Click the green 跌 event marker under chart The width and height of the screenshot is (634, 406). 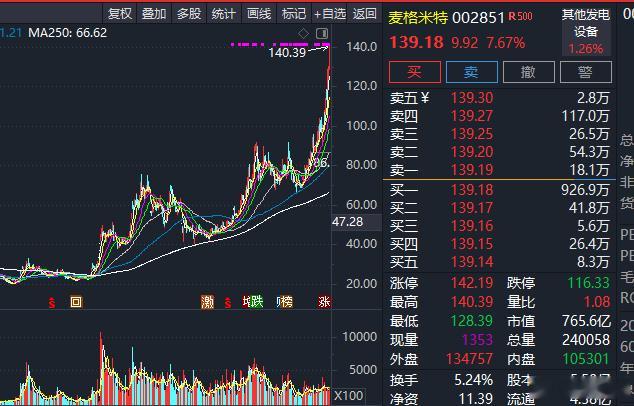tap(256, 302)
